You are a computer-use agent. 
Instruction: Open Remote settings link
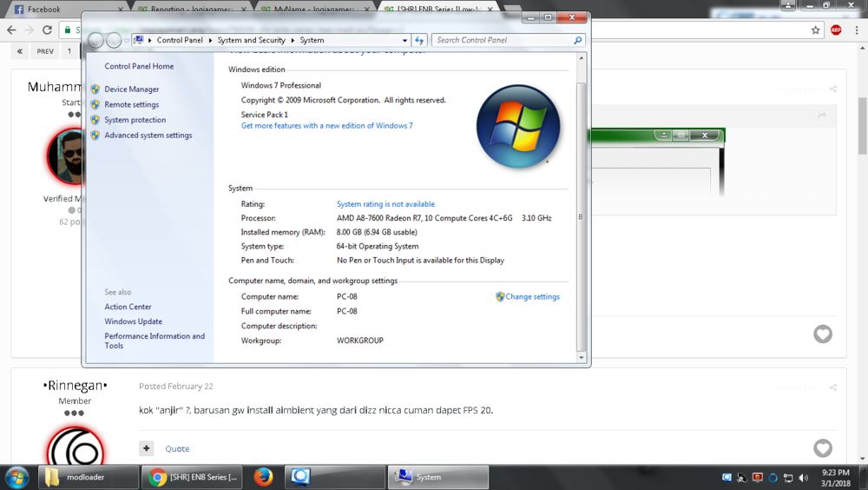click(x=131, y=105)
